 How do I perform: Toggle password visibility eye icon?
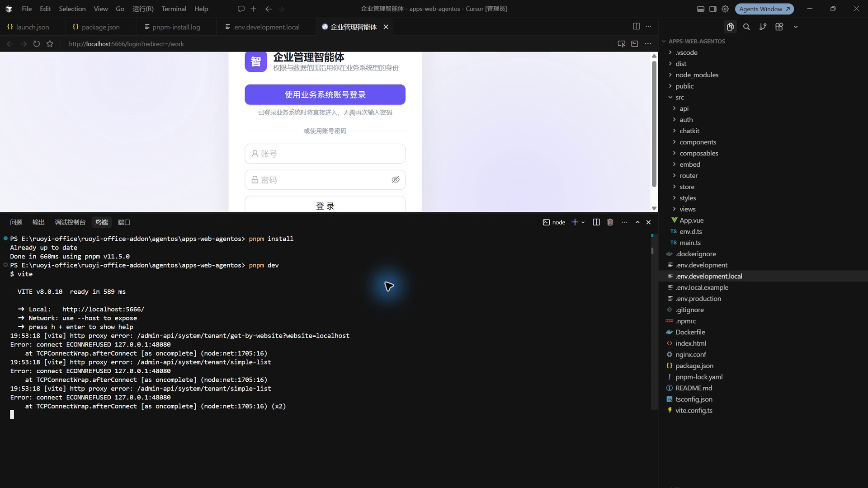(396, 180)
